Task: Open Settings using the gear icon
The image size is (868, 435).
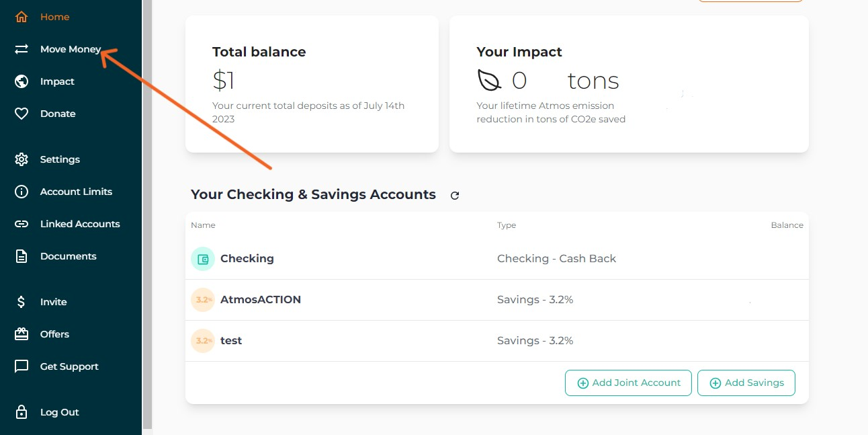Action: [x=21, y=159]
